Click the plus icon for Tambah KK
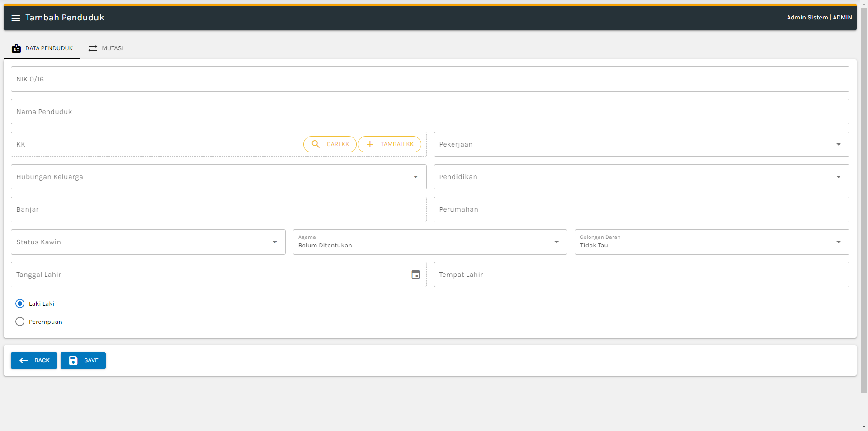The image size is (868, 431). pos(370,144)
